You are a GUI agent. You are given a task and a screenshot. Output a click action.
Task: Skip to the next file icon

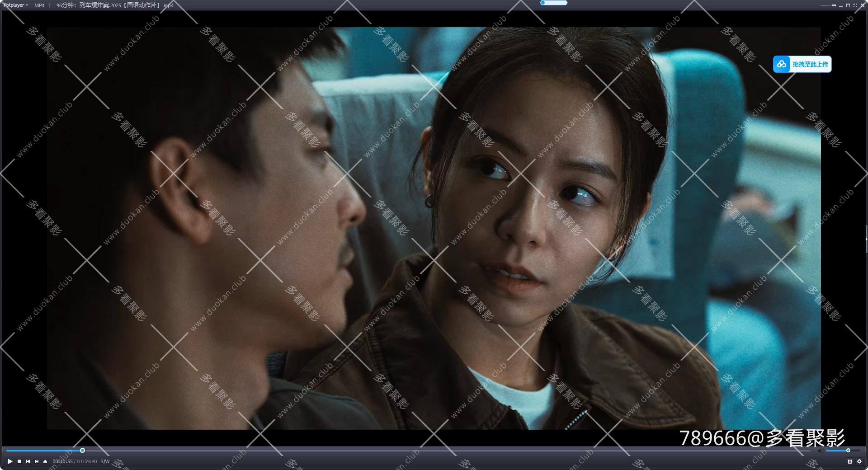[37, 462]
